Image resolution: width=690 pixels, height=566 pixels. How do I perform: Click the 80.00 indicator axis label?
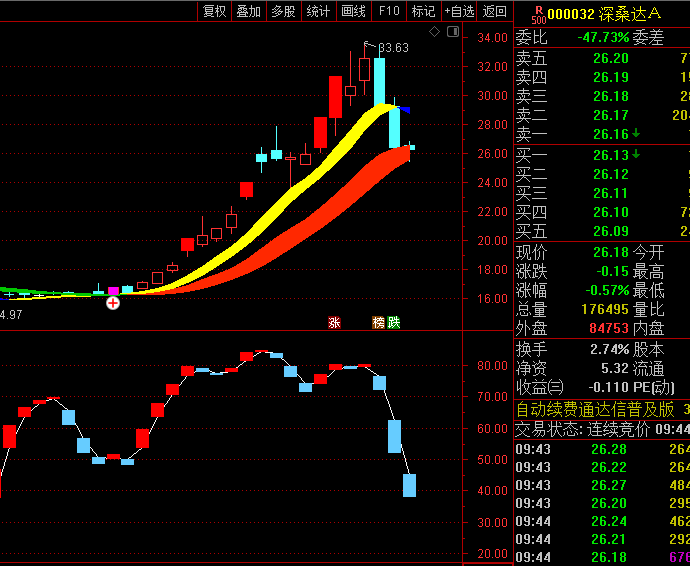[x=492, y=366]
